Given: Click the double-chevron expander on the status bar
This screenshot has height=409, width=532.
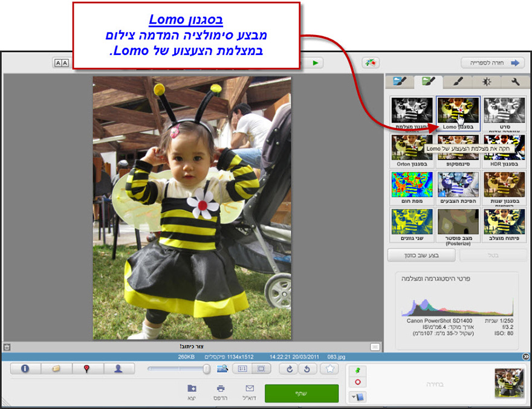Looking at the screenshot, I should pyautogui.click(x=525, y=356).
